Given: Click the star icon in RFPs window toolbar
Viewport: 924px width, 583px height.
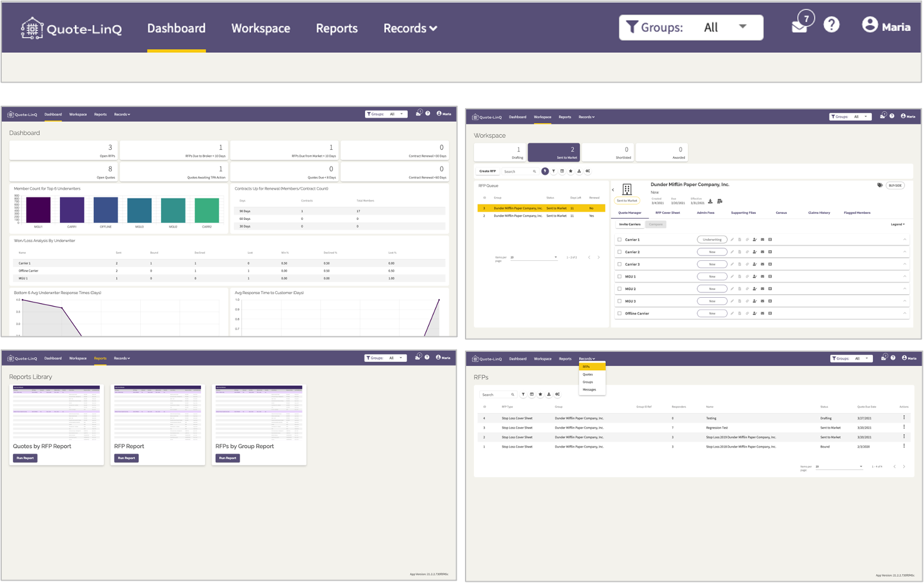Looking at the screenshot, I should tap(540, 395).
